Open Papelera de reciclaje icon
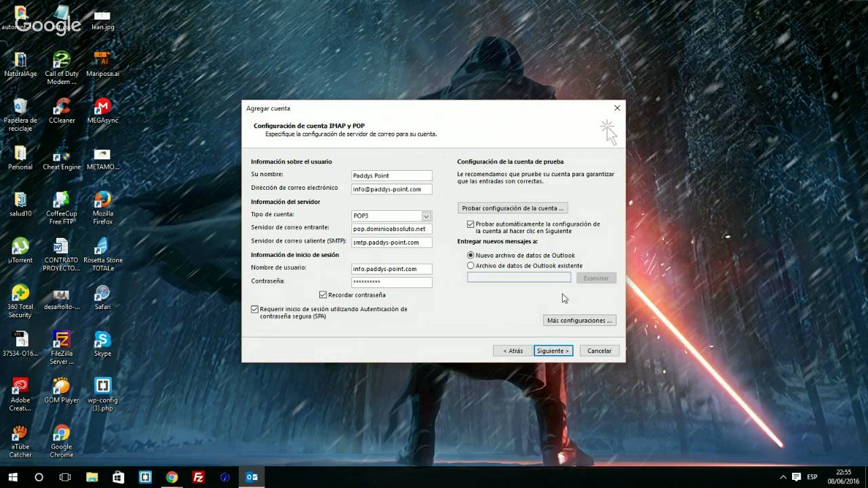868x488 pixels. tap(20, 115)
